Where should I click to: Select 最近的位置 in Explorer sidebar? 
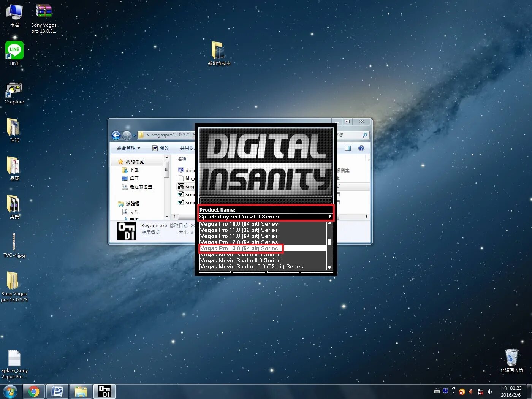[137, 187]
